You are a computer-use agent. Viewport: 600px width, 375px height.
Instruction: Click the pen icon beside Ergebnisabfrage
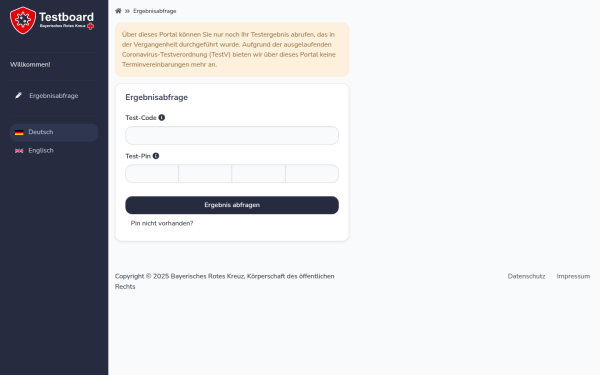tap(18, 96)
